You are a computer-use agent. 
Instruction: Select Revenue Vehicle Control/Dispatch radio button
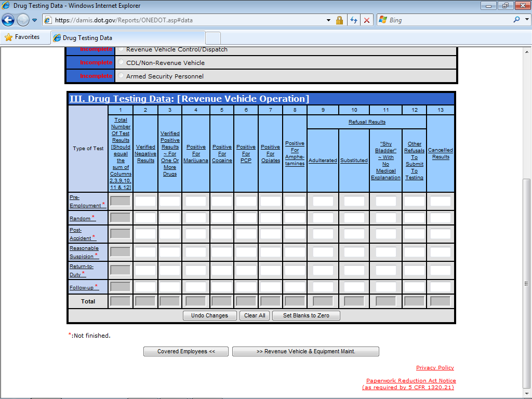pos(121,49)
